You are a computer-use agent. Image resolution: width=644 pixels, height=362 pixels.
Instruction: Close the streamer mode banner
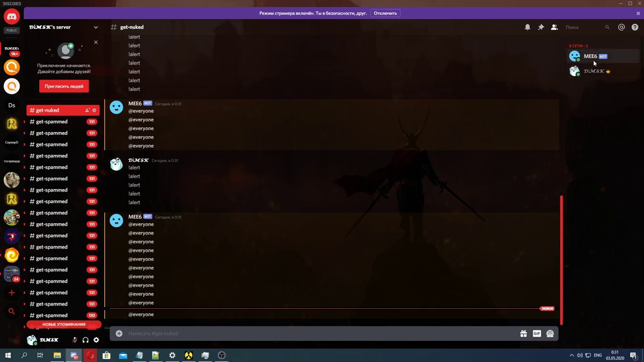coord(638,13)
